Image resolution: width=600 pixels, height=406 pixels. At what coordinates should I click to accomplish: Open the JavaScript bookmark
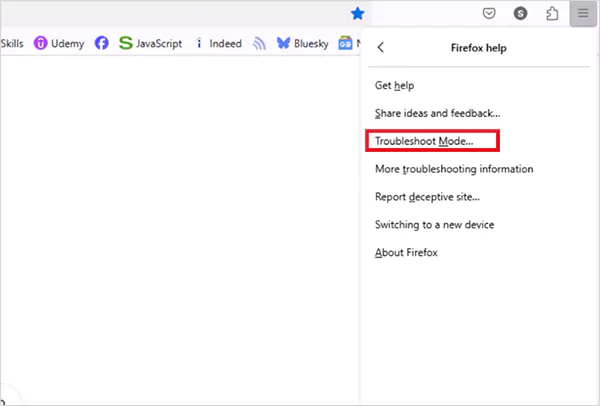coord(150,43)
